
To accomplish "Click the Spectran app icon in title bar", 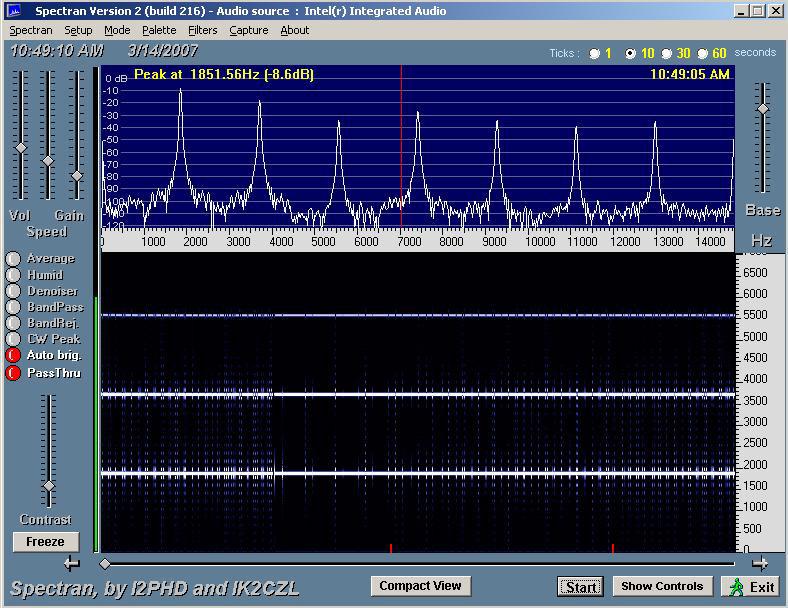I will point(13,11).
